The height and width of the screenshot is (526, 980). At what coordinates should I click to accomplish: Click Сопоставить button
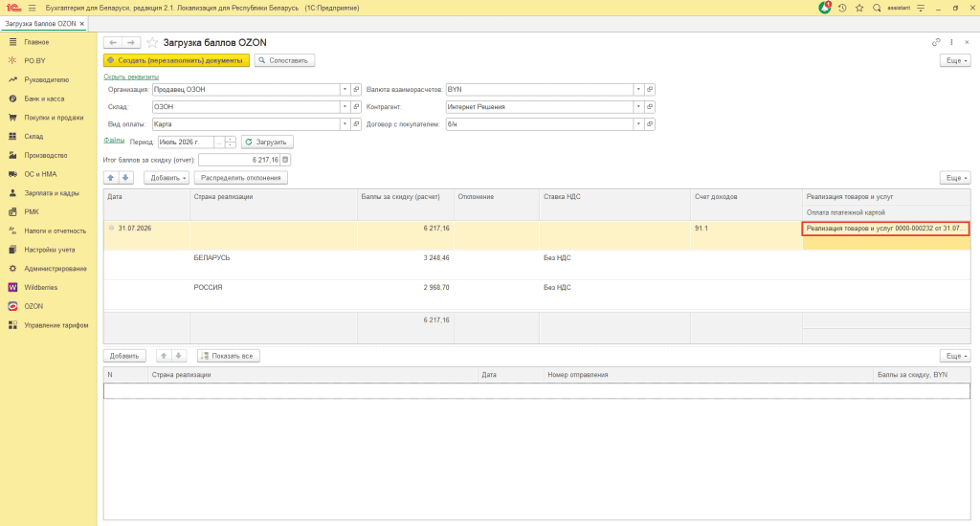tap(284, 60)
